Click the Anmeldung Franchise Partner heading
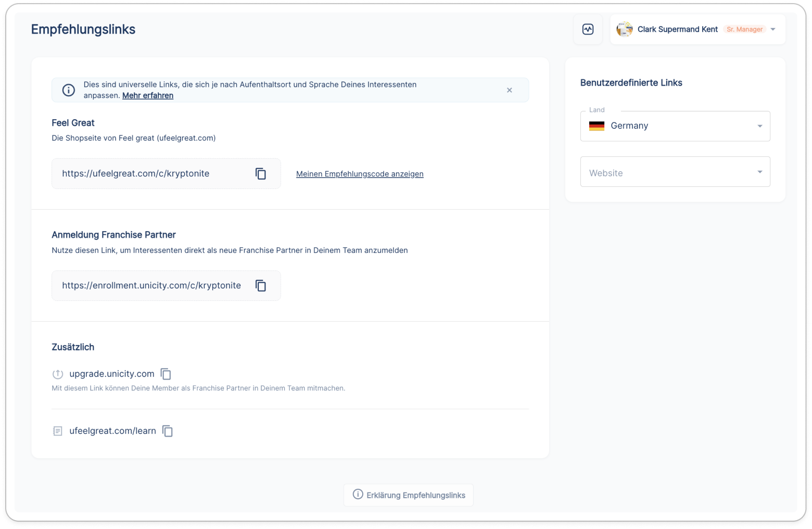The height and width of the screenshot is (529, 812). [113, 235]
